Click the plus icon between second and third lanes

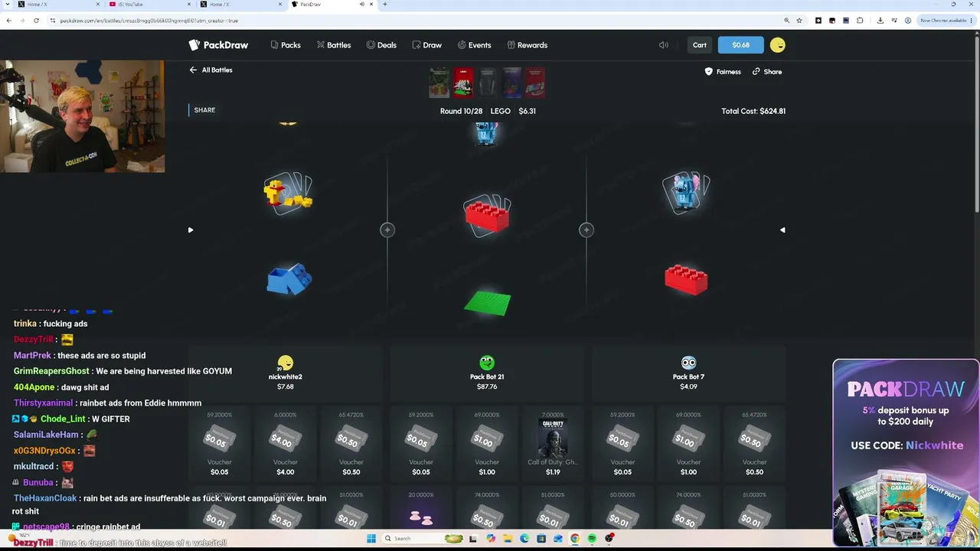pyautogui.click(x=586, y=230)
